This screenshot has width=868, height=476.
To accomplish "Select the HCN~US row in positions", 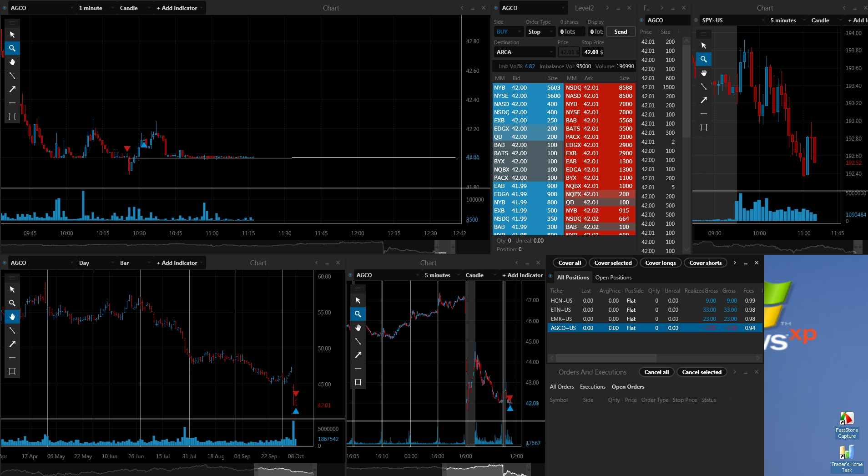I will (x=655, y=301).
